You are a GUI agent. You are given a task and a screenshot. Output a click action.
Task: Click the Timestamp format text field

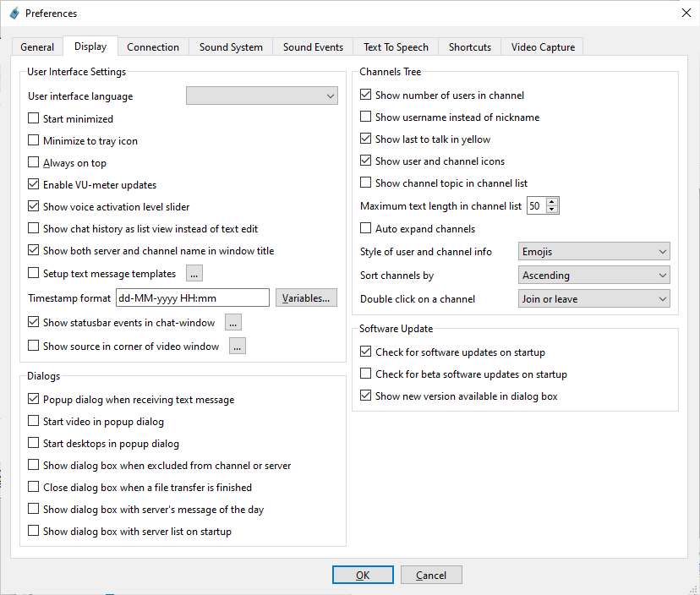(192, 297)
